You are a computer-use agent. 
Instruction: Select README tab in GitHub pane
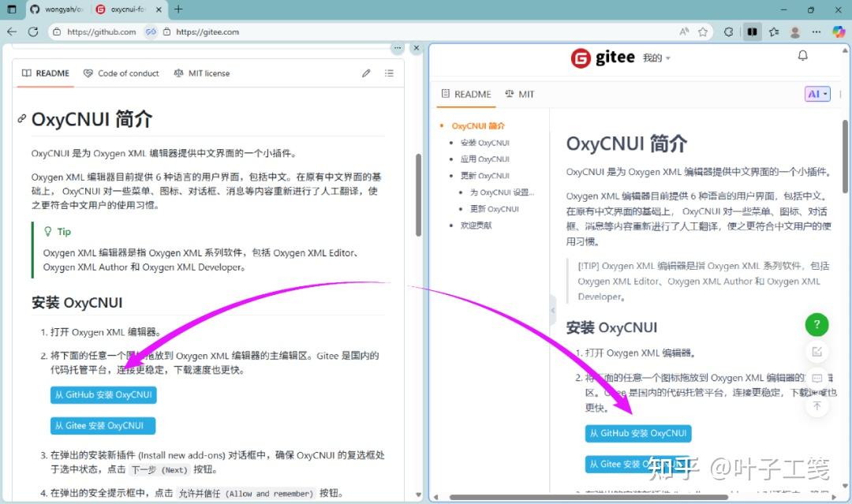click(46, 73)
